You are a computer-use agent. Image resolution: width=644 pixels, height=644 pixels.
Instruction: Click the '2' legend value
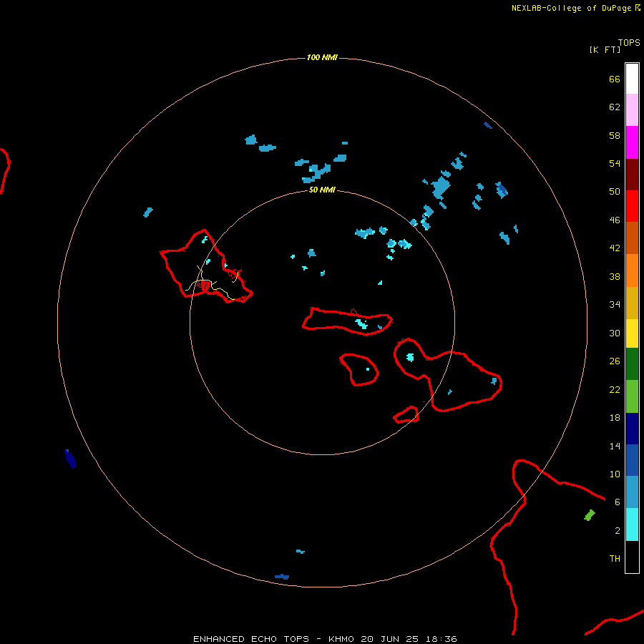618,530
